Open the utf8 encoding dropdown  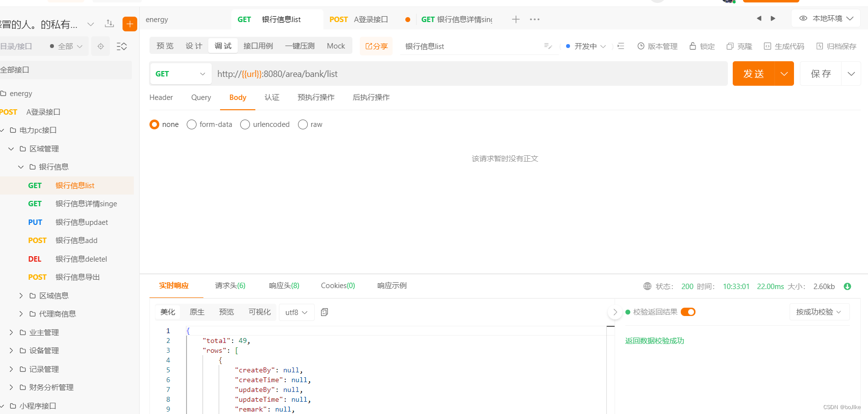297,312
